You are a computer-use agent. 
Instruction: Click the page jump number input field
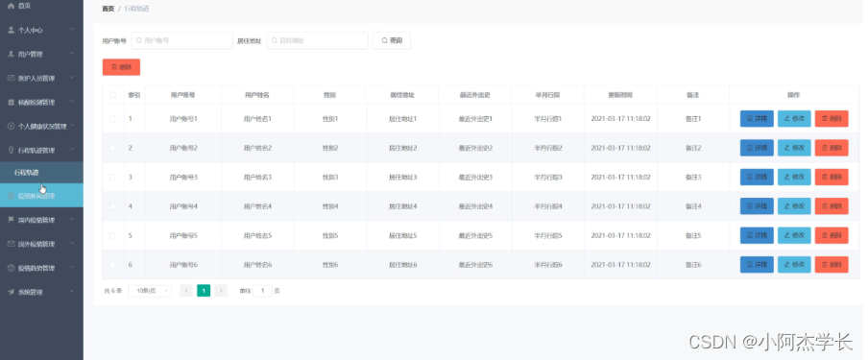262,291
